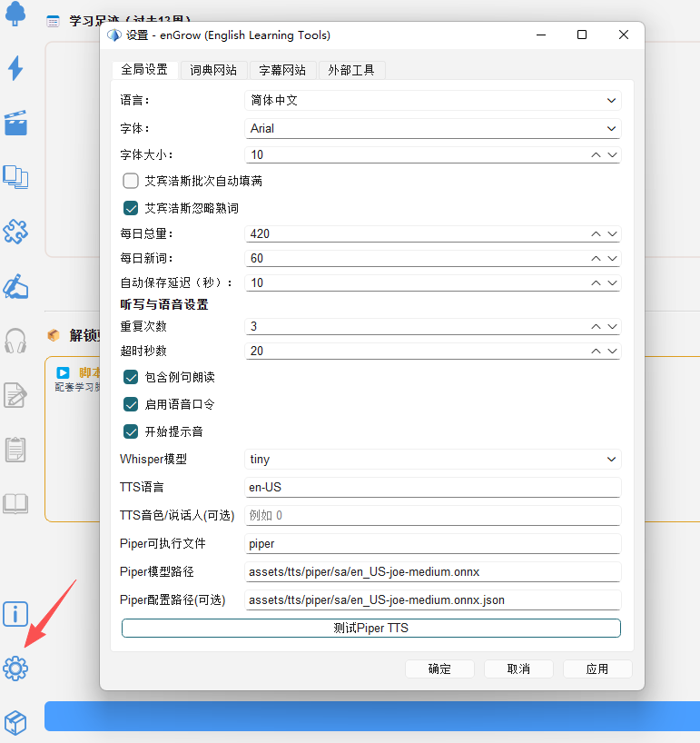Screen dimensions: 700x743
Task: Click the enGrow app icon in title bar
Action: pos(114,35)
